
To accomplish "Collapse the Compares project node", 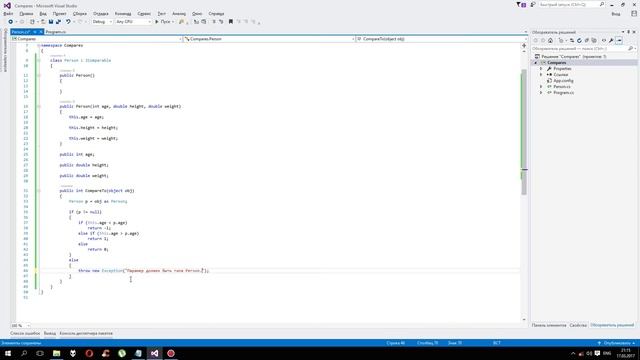I will 536,63.
